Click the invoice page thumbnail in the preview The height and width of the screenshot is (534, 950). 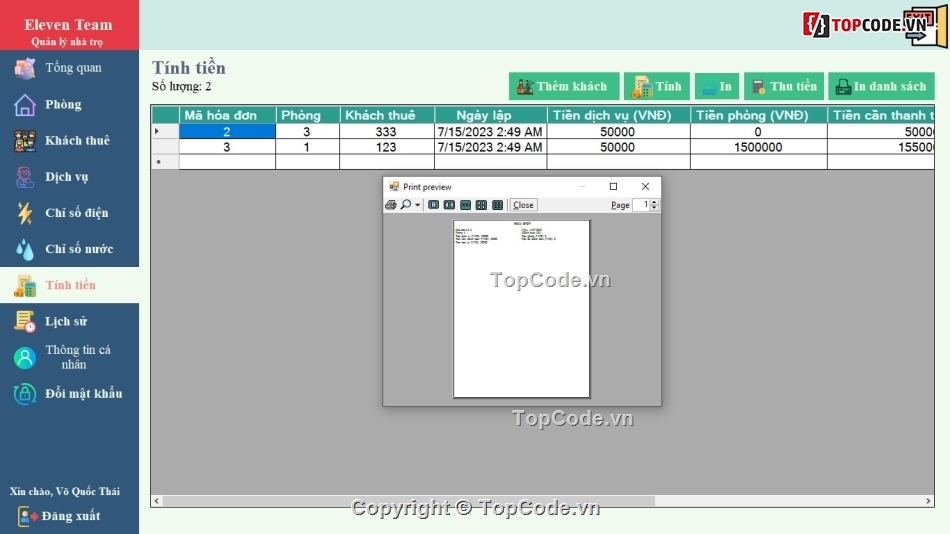[x=522, y=309]
